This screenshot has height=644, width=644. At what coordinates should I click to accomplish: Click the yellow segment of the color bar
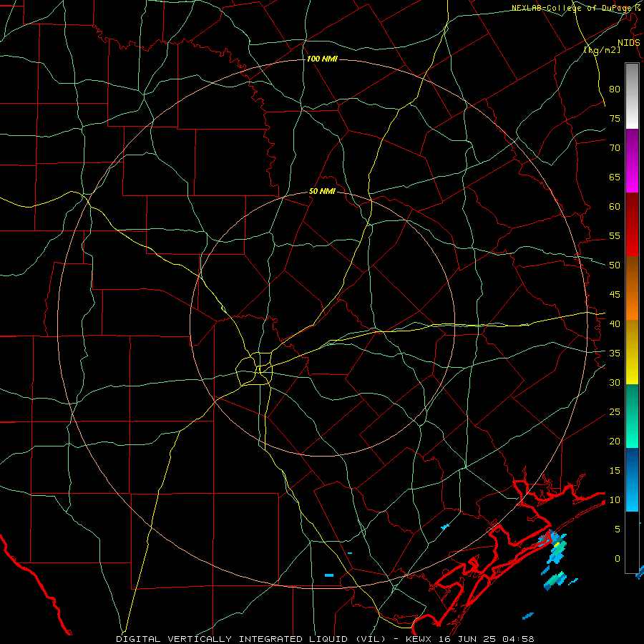(x=632, y=352)
